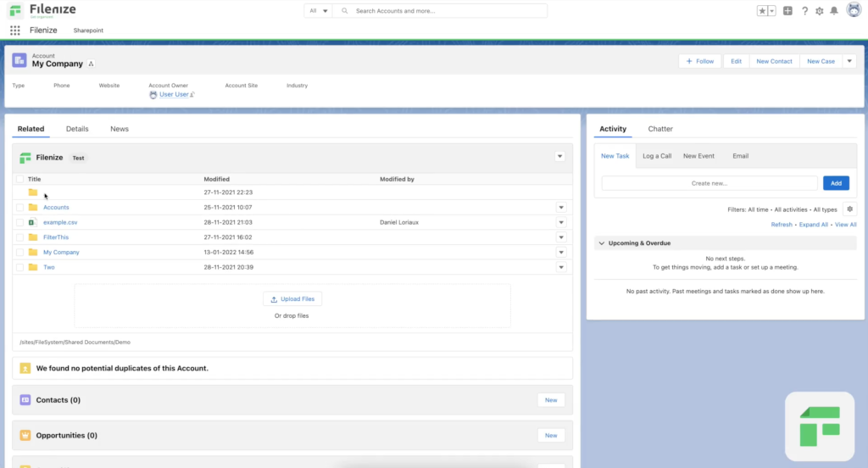Open the favorites list dropdown arrow
Image resolution: width=868 pixels, height=468 pixels.
click(771, 10)
